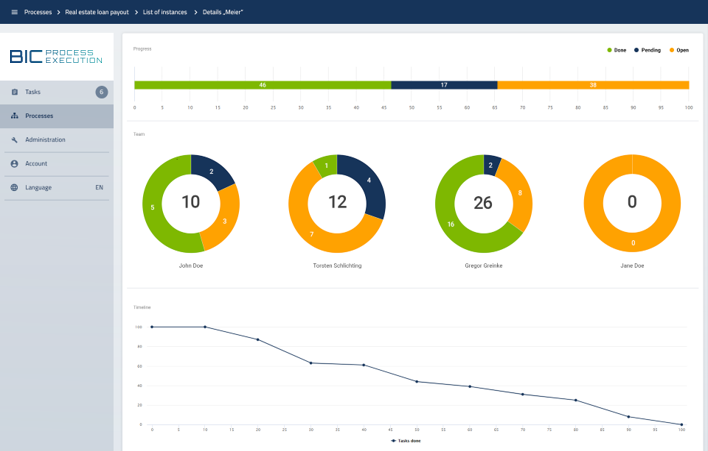Click the Account person icon

point(14,164)
